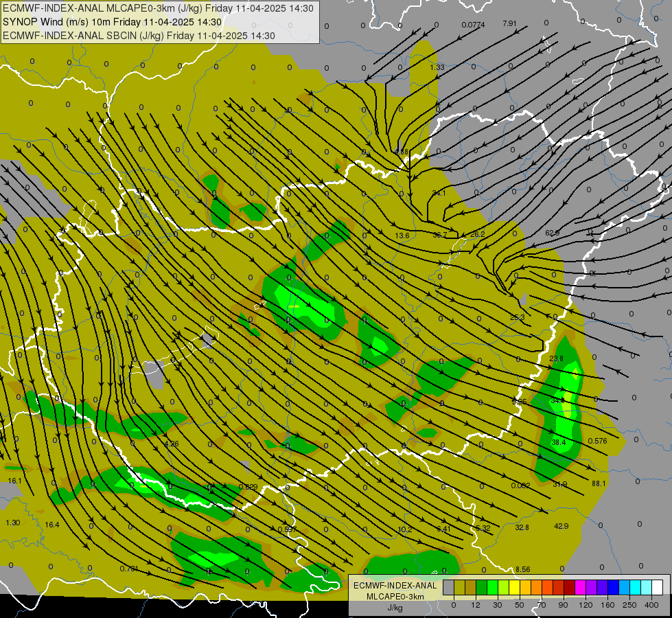This screenshot has width=672, height=618.
Task: Click the map value 0.731
Action: pos(129,569)
